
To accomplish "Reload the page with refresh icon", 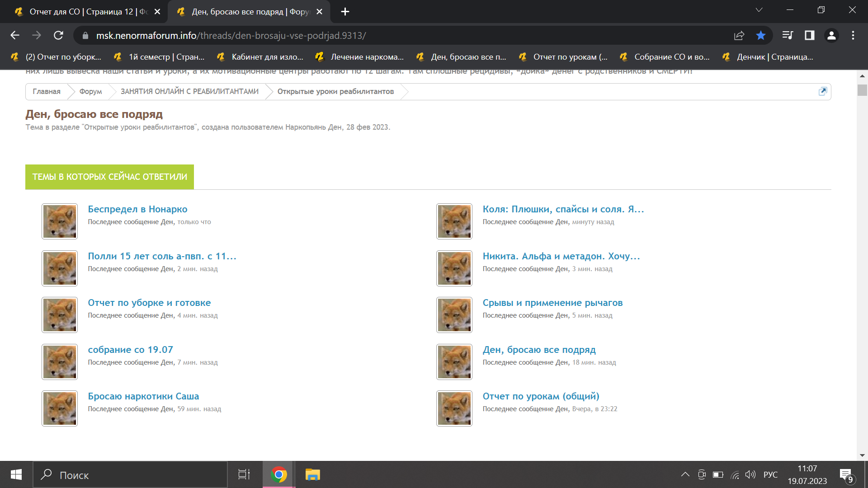I will (x=58, y=35).
